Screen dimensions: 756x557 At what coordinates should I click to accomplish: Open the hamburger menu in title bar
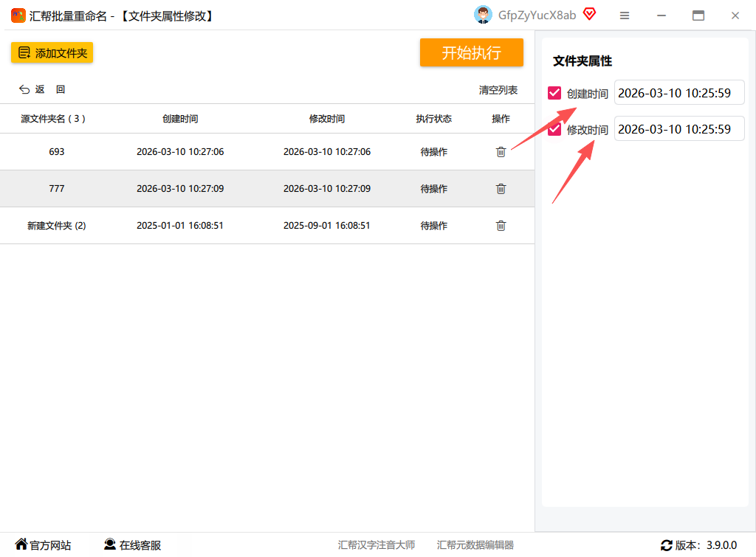(x=625, y=16)
